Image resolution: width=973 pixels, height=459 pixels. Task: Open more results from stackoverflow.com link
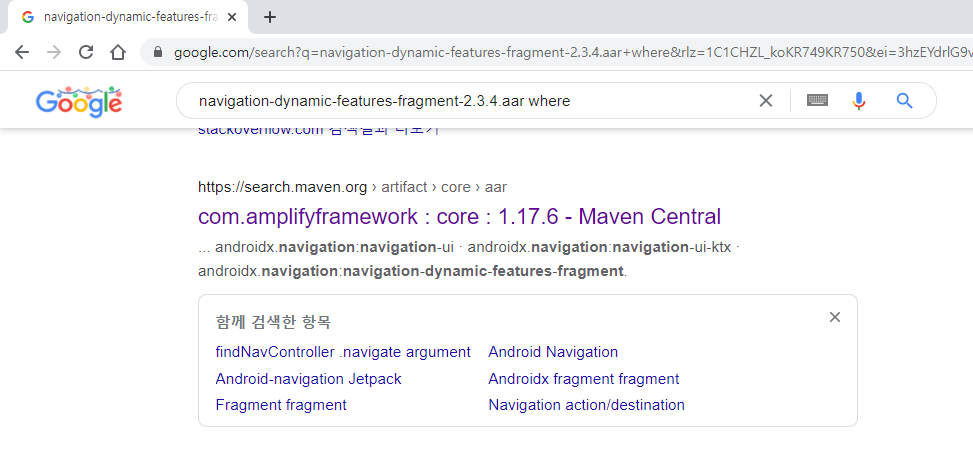pos(318,131)
